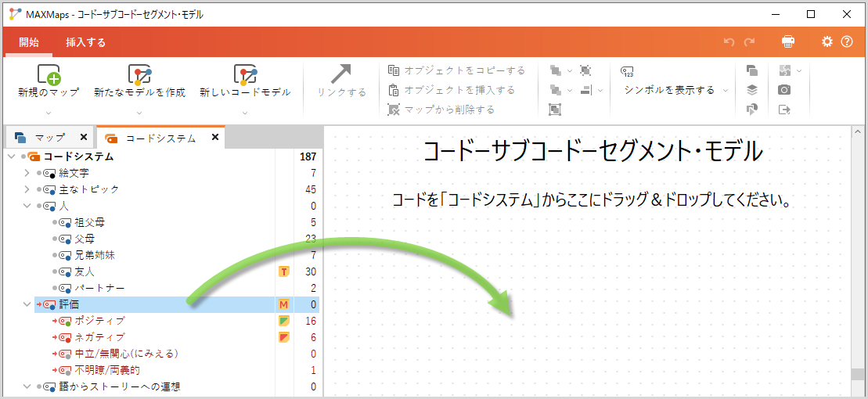Click the undo arrow in header

(x=729, y=42)
